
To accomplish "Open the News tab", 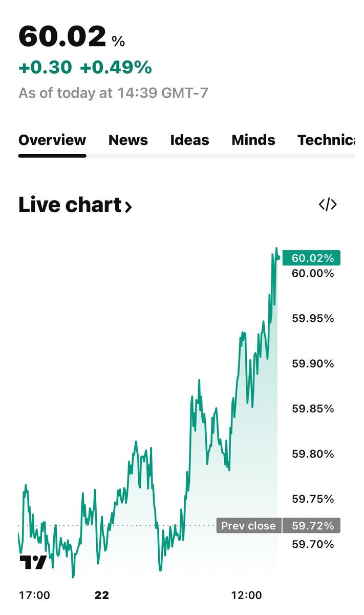I will click(x=128, y=140).
